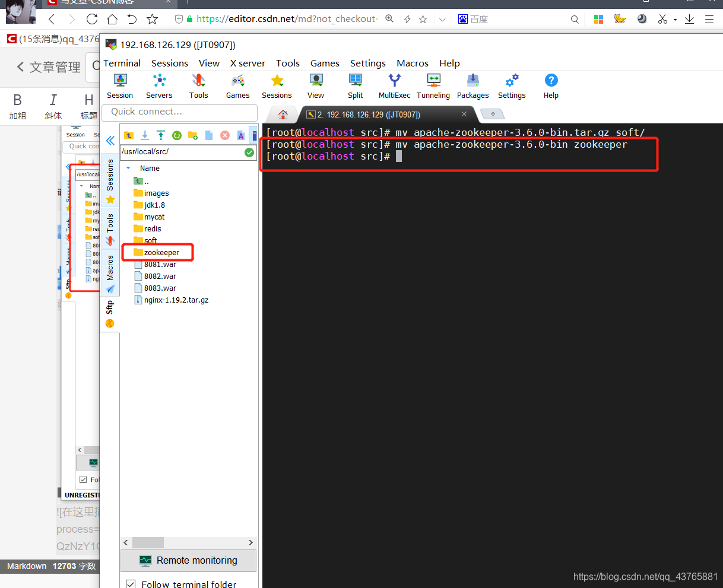
Task: Open the View menu in menu bar
Action: tap(209, 63)
